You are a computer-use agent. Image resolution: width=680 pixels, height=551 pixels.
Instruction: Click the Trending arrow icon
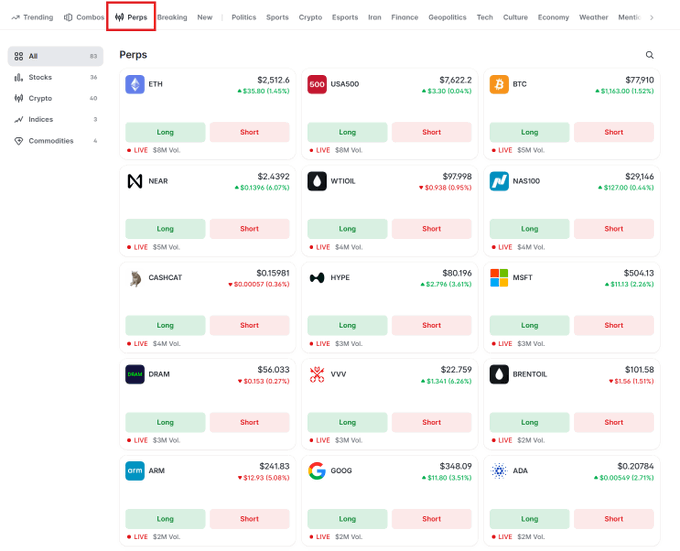click(x=16, y=18)
